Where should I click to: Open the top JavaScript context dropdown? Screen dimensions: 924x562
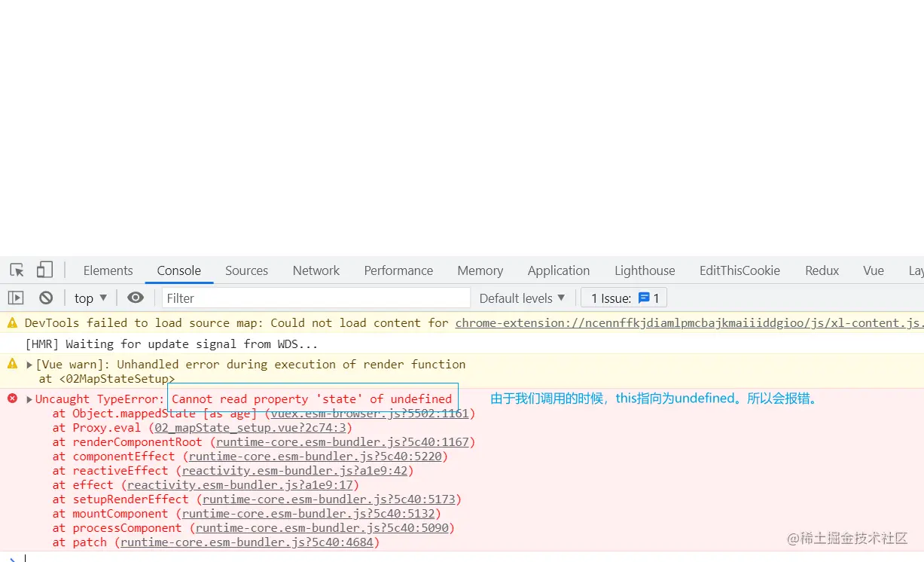(91, 298)
